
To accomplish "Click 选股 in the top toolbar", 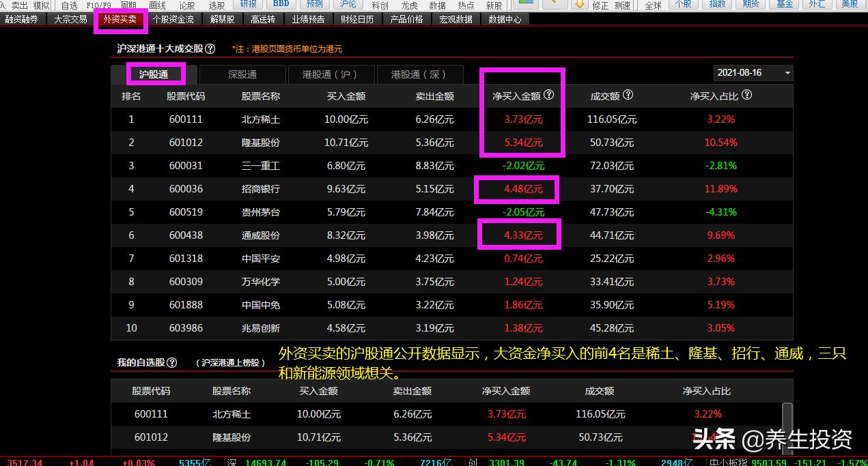I will (216, 5).
